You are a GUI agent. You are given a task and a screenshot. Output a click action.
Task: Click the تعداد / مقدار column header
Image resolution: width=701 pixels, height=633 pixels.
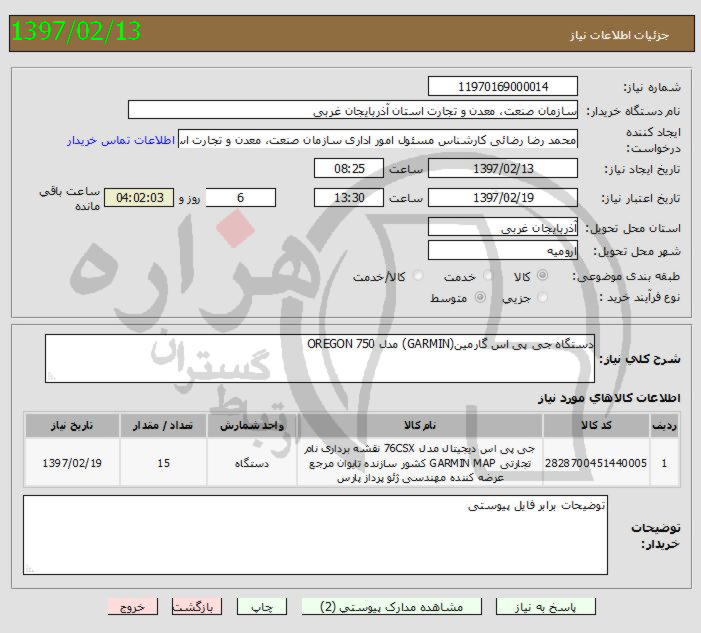tap(163, 425)
